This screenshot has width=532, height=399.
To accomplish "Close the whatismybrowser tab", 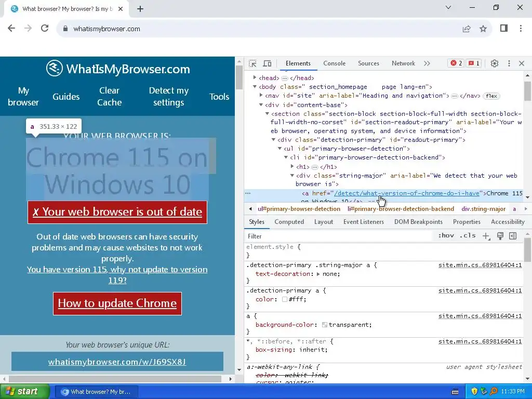I will coord(121,9).
